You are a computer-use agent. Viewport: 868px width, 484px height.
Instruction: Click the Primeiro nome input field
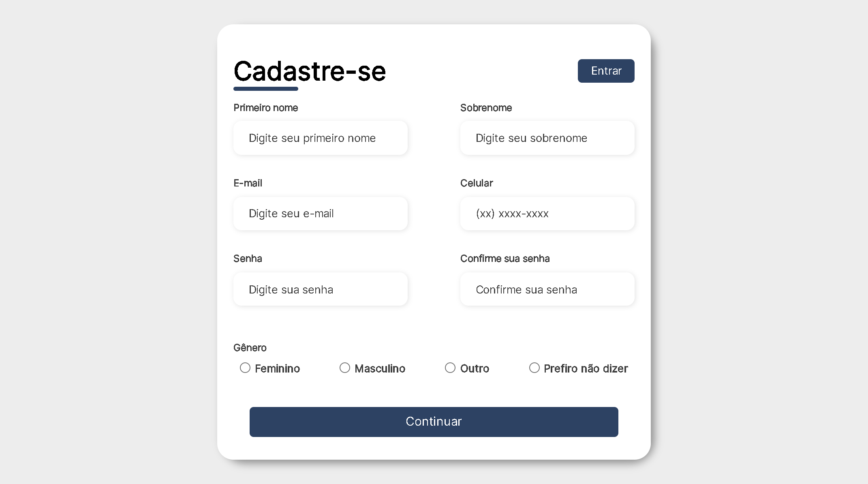[320, 138]
